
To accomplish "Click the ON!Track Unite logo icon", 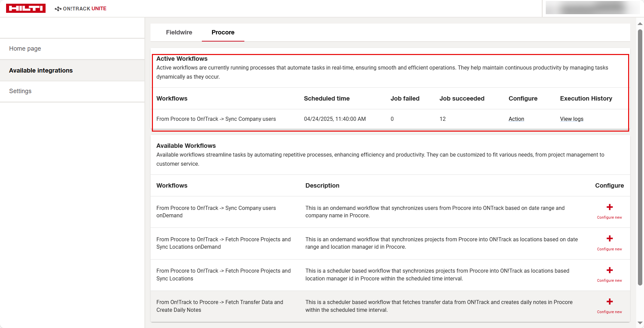I will coord(58,9).
